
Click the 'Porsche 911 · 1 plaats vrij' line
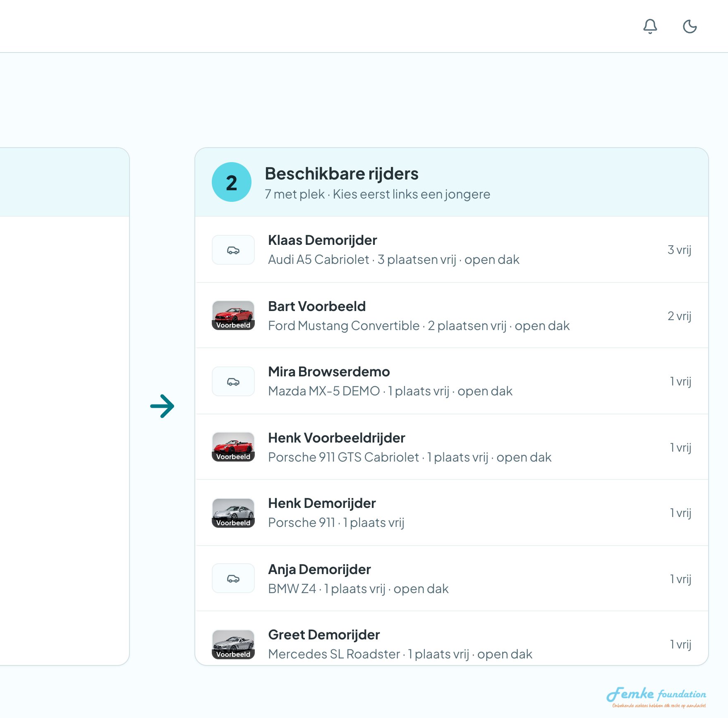[336, 522]
